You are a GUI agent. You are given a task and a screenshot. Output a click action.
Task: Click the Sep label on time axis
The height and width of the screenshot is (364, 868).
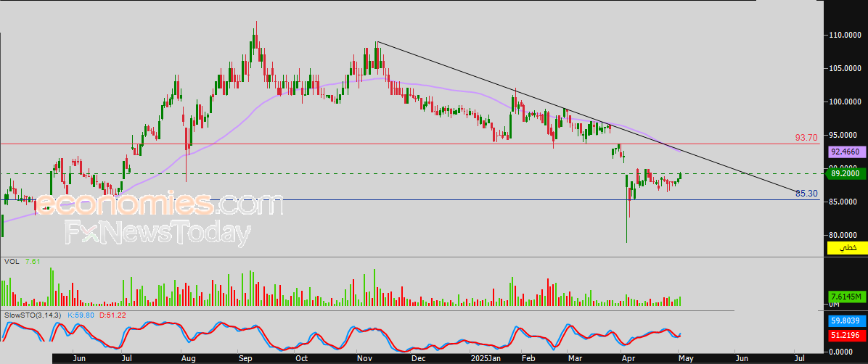coord(245,358)
